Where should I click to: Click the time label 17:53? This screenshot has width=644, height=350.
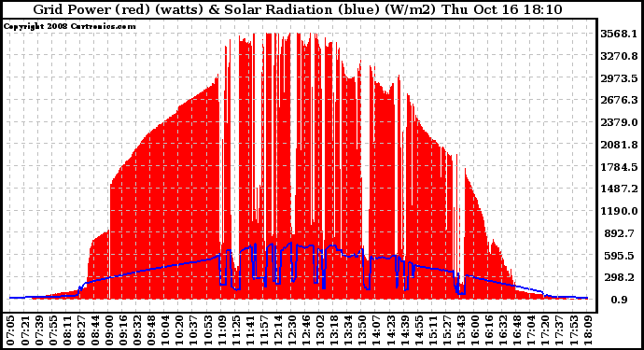click(573, 330)
